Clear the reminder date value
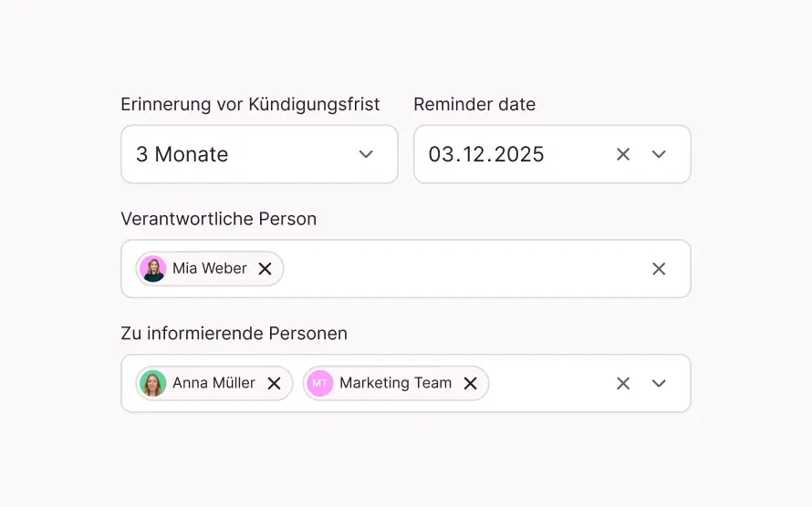 click(x=623, y=155)
